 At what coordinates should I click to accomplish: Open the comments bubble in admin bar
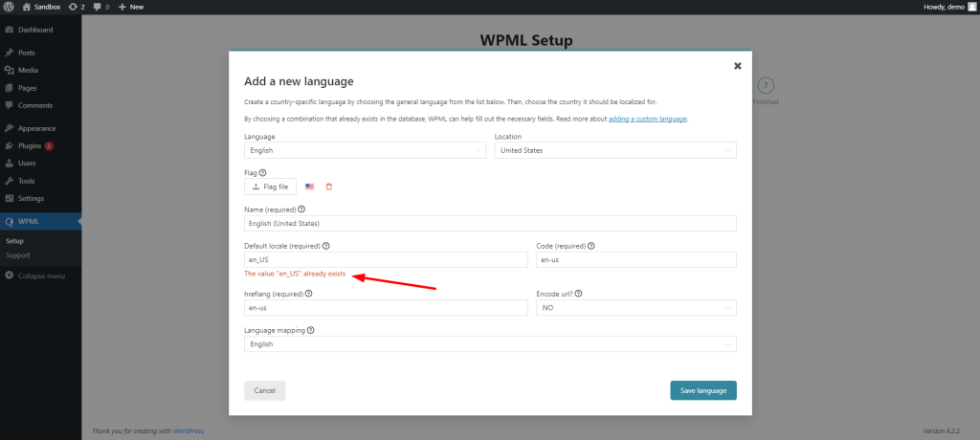click(x=100, y=7)
